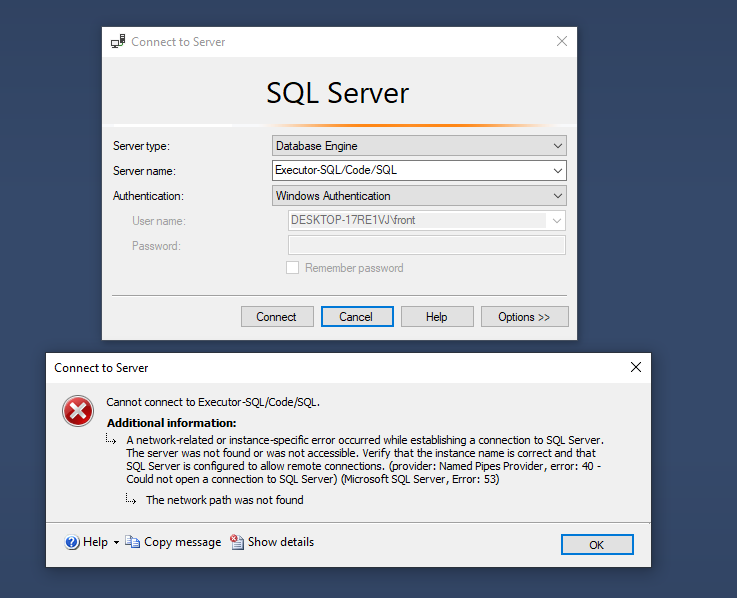Expand the User name dropdown arrow

point(557,220)
